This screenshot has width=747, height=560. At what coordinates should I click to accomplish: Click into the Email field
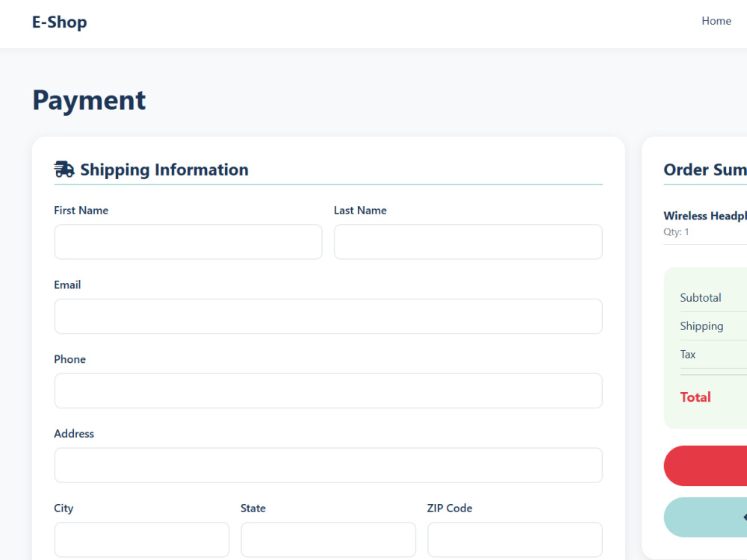coord(328,316)
